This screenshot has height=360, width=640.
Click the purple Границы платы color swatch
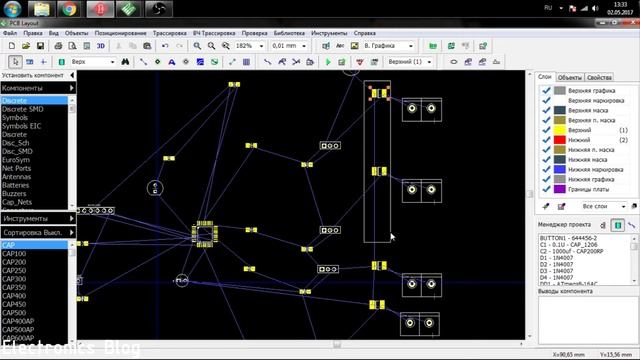click(x=560, y=189)
